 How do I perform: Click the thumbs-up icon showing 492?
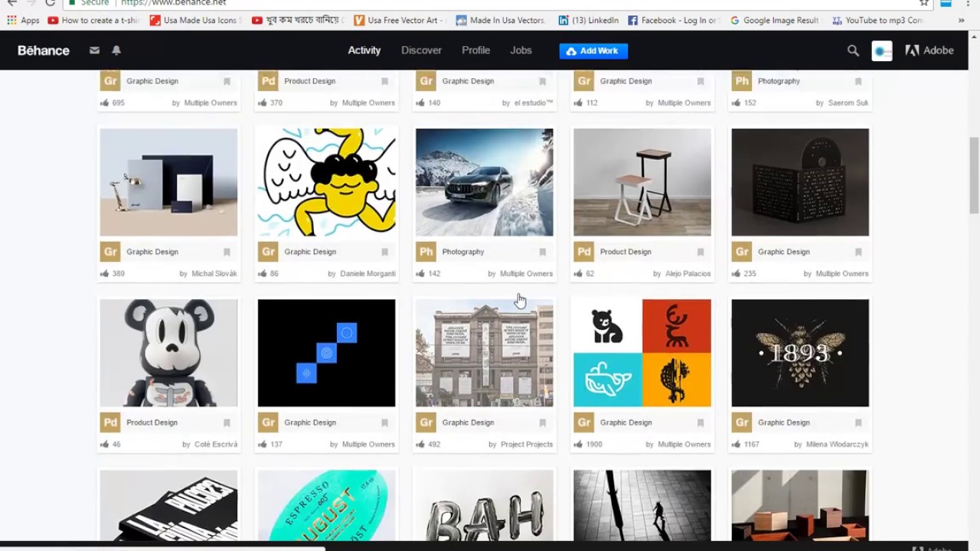[420, 444]
